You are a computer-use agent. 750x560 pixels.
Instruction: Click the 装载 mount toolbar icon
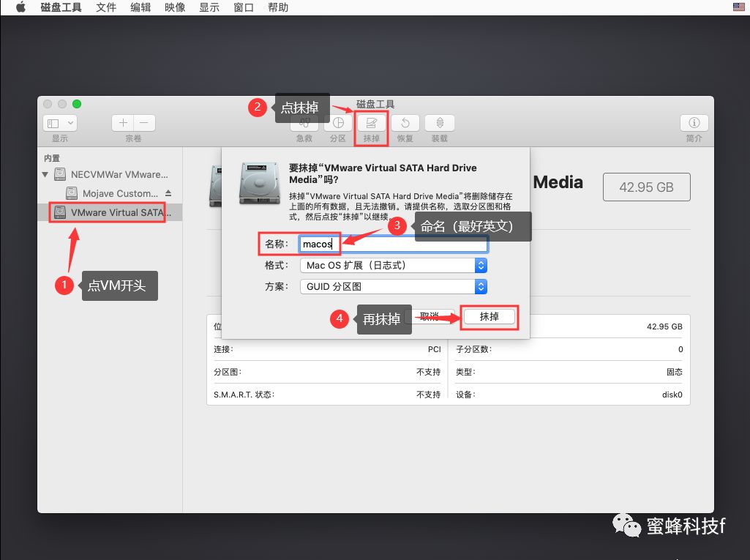[x=440, y=123]
